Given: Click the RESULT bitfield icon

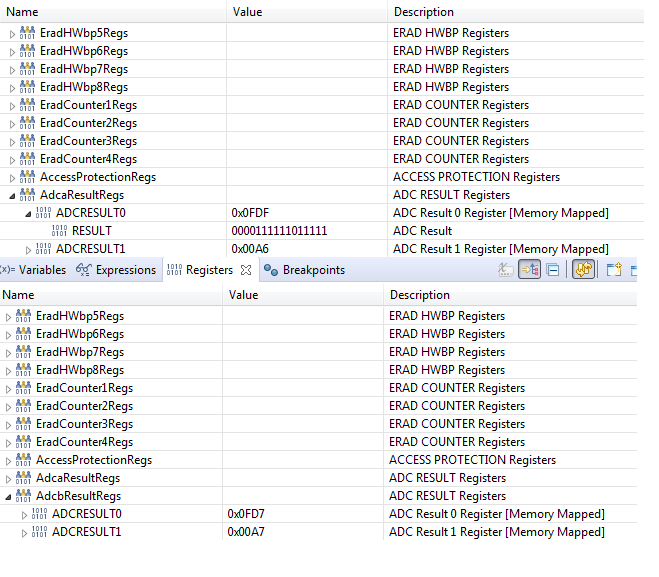Looking at the screenshot, I should click(59, 231).
